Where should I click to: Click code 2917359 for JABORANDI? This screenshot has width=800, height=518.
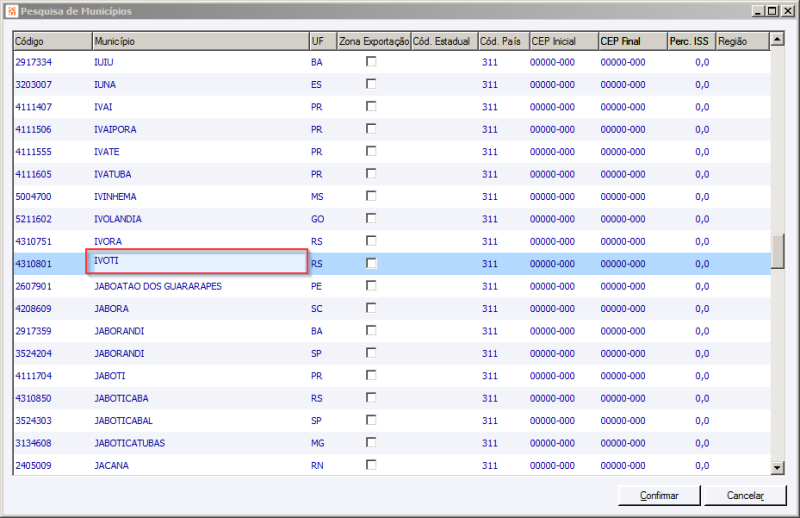point(34,331)
